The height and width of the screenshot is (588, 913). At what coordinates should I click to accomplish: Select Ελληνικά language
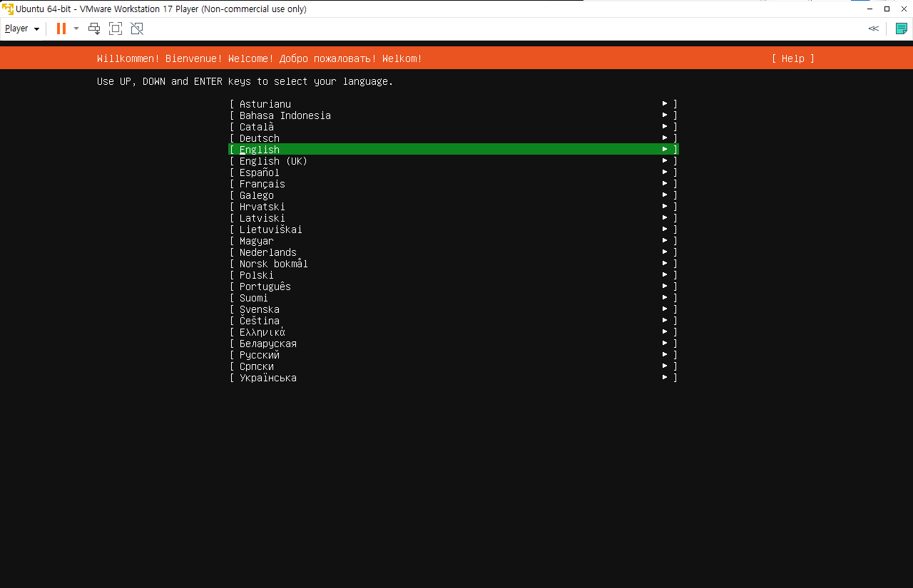coord(454,332)
